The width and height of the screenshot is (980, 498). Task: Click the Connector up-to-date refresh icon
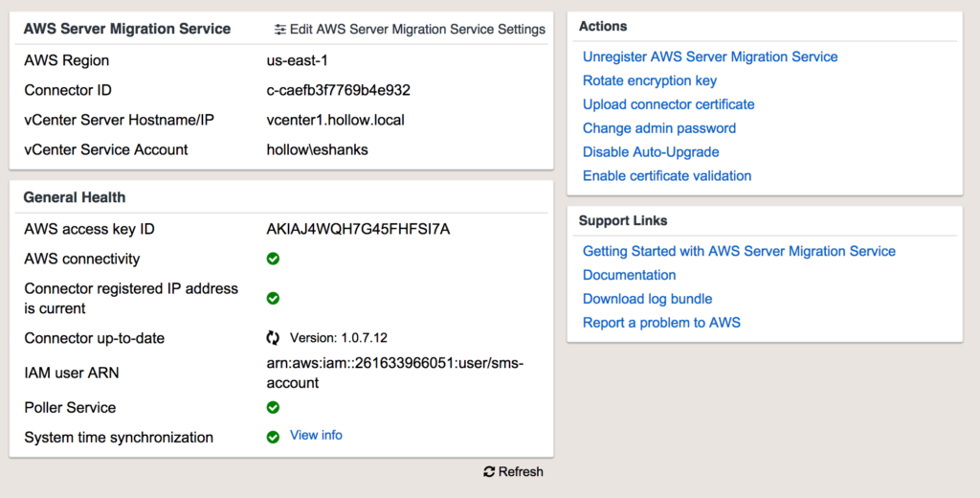click(x=273, y=338)
